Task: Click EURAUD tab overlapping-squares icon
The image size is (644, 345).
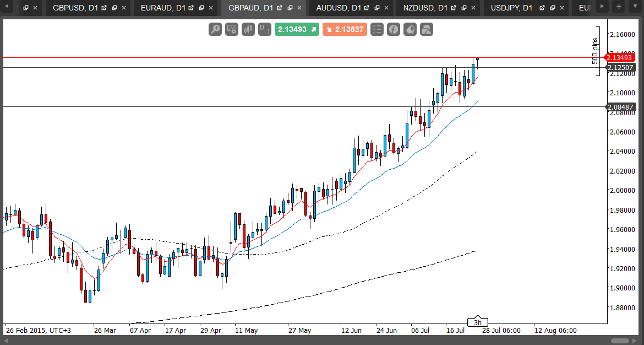Action: tap(202, 8)
